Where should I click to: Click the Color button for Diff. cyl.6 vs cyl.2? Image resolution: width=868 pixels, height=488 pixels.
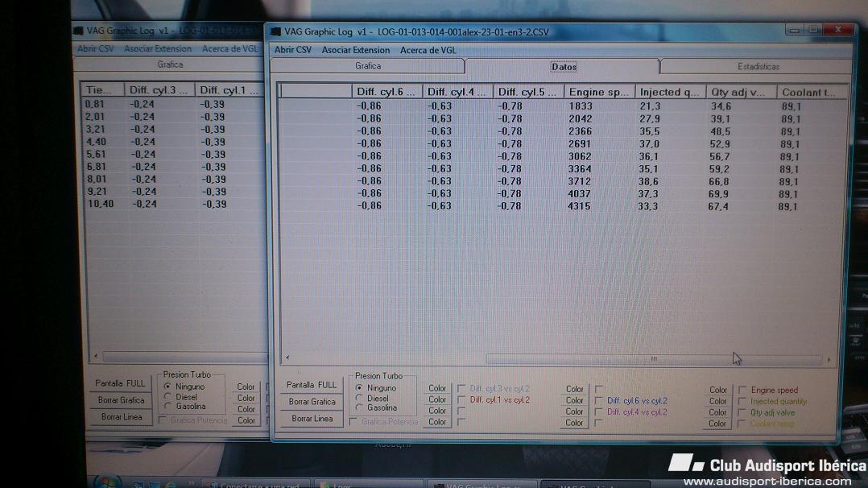tap(574, 400)
